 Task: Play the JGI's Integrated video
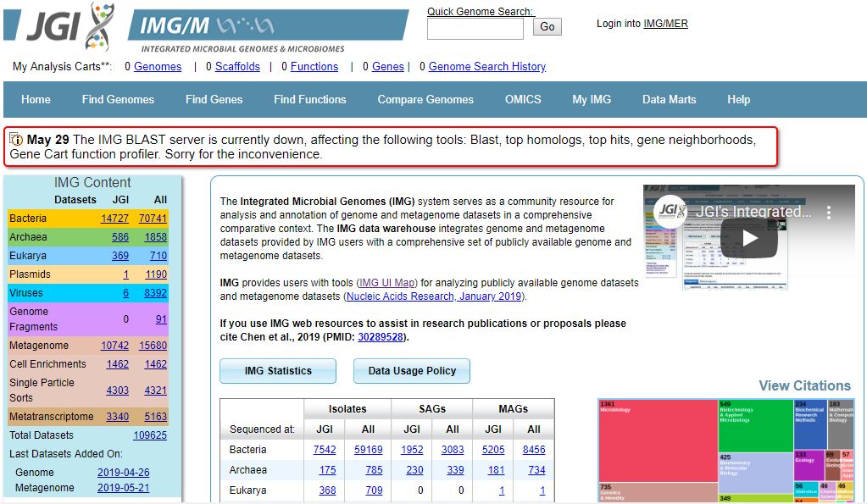(x=749, y=238)
